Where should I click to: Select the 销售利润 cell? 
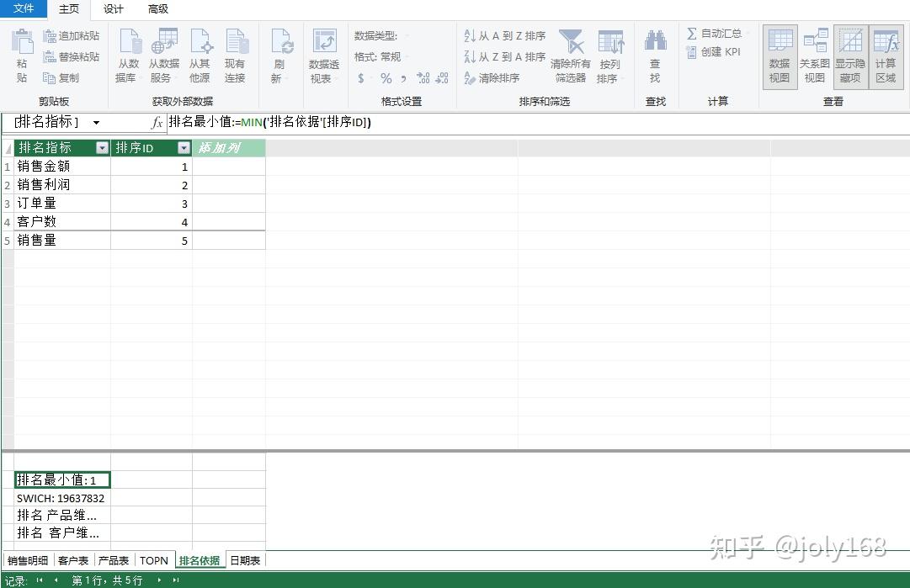pos(62,185)
